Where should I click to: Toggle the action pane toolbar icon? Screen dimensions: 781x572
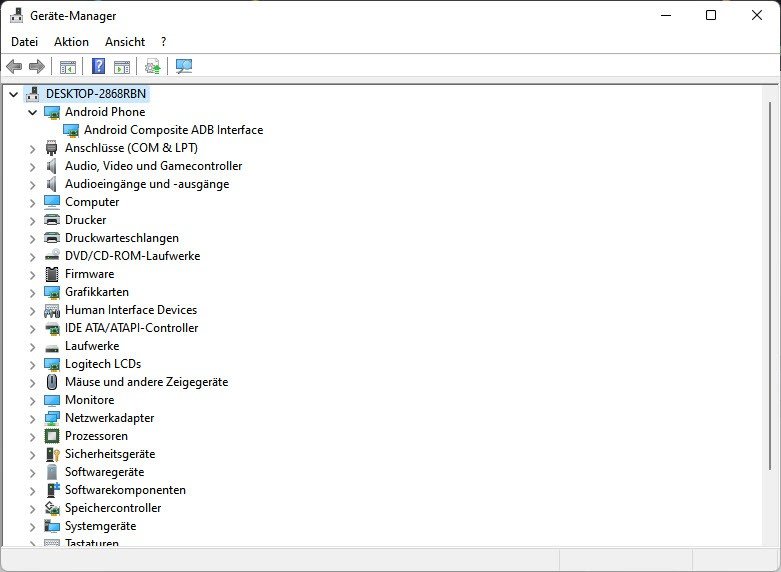pyautogui.click(x=122, y=66)
